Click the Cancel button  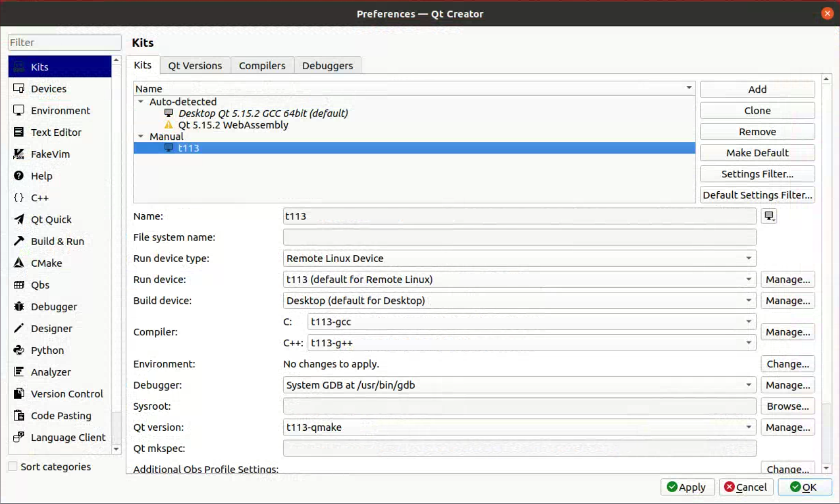(x=746, y=487)
